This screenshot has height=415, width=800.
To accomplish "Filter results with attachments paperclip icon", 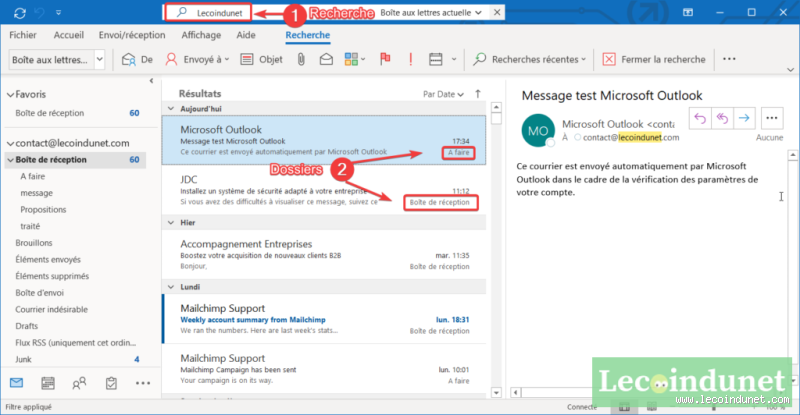I will coord(301,60).
